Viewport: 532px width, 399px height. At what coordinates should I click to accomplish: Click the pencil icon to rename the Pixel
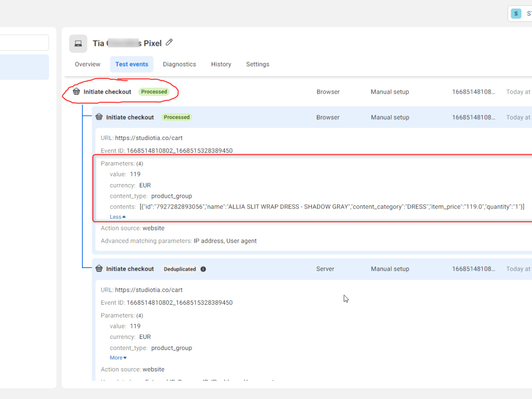point(169,43)
